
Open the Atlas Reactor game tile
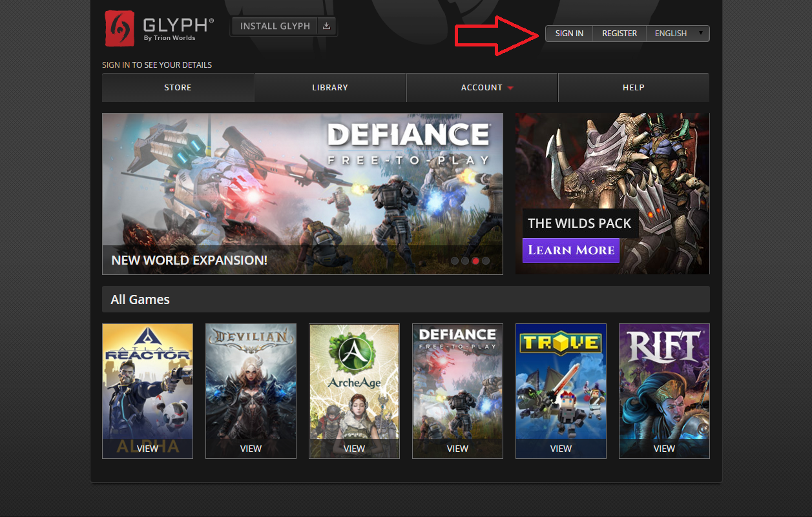[x=147, y=391]
